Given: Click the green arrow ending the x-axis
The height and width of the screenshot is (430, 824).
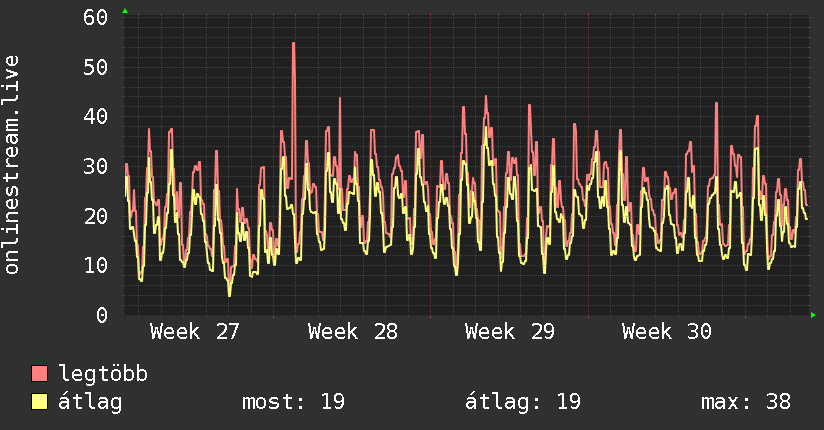Looking at the screenshot, I should tap(813, 315).
